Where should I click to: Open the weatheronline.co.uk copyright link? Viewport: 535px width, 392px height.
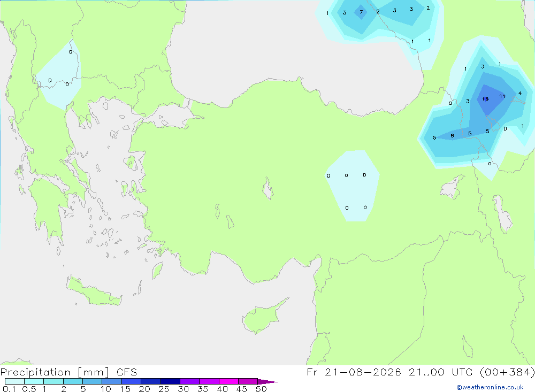[x=490, y=387]
